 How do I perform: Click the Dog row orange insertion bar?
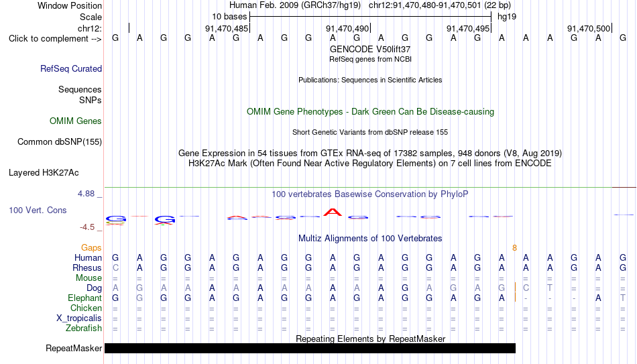click(515, 288)
